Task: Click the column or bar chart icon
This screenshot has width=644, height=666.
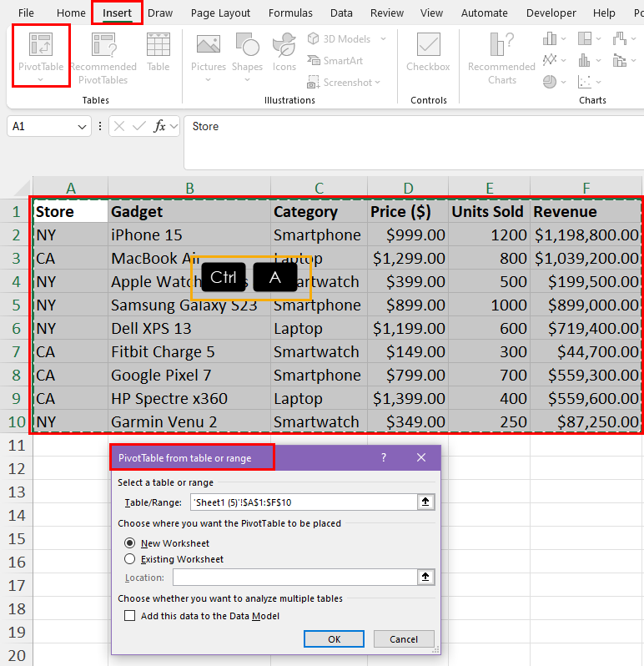Action: [550, 38]
